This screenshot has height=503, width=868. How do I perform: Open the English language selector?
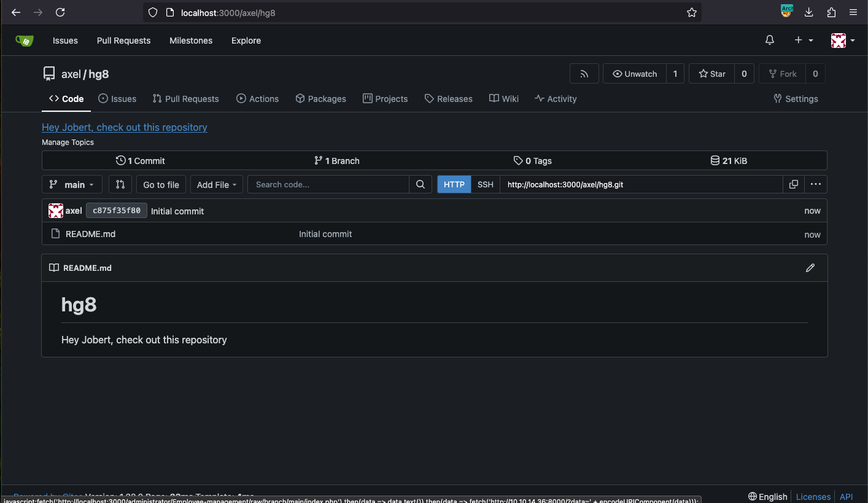click(x=767, y=496)
